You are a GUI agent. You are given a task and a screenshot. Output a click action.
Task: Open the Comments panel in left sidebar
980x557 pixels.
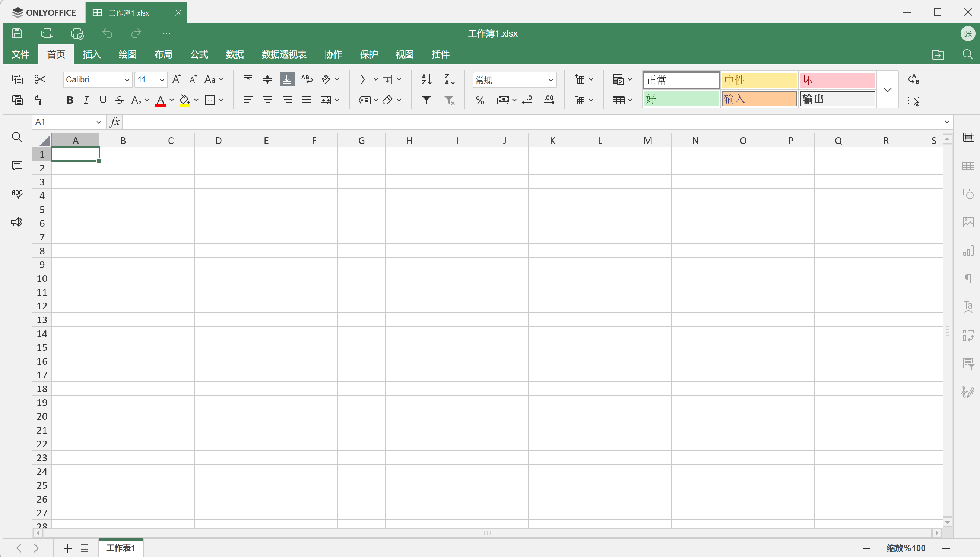(x=17, y=166)
